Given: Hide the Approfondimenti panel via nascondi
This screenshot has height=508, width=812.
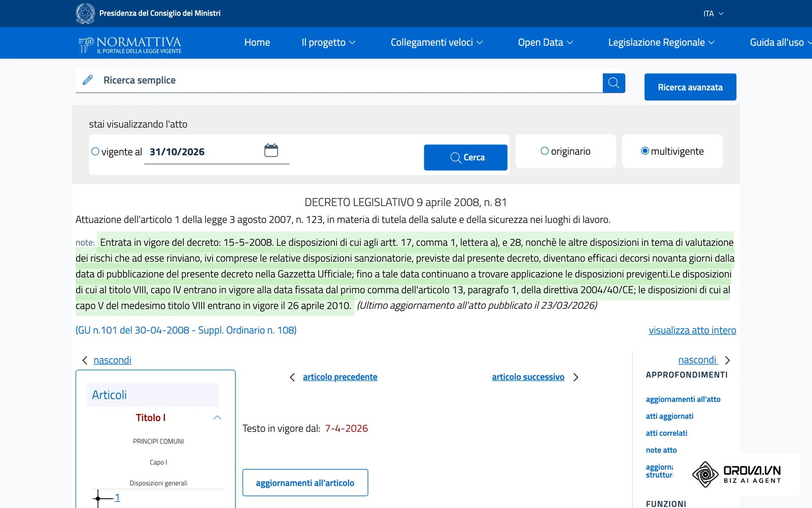Looking at the screenshot, I should 697,360.
